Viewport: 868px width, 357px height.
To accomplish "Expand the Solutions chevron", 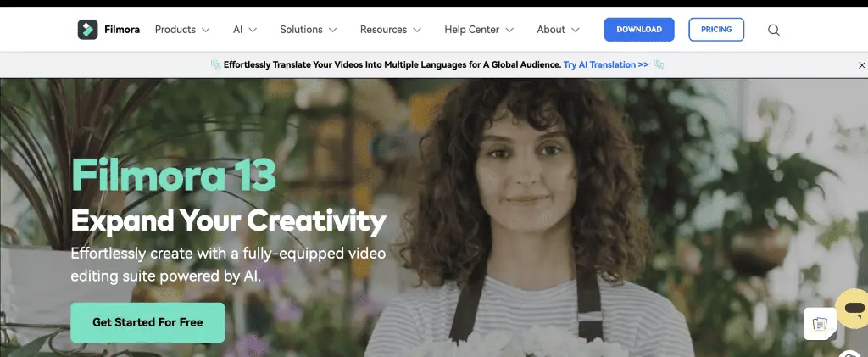I will click(332, 30).
